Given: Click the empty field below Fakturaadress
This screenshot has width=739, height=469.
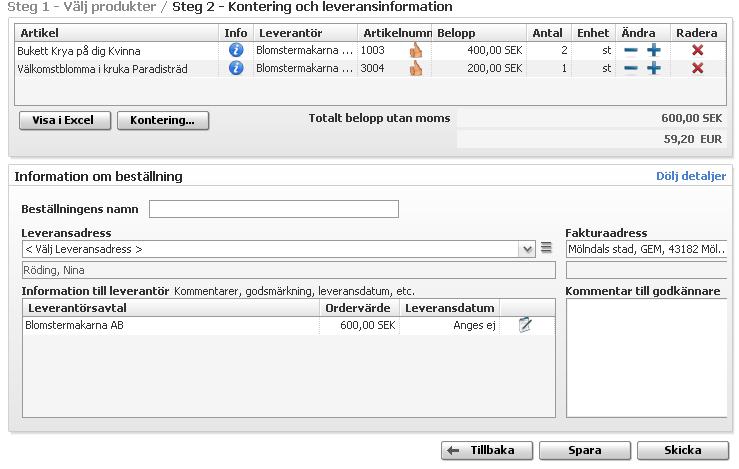Looking at the screenshot, I should [x=646, y=270].
